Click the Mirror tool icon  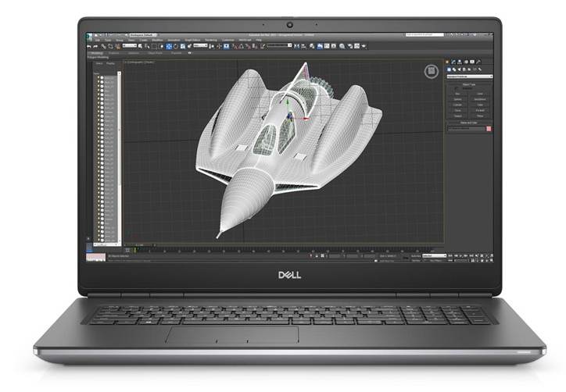pos(297,46)
